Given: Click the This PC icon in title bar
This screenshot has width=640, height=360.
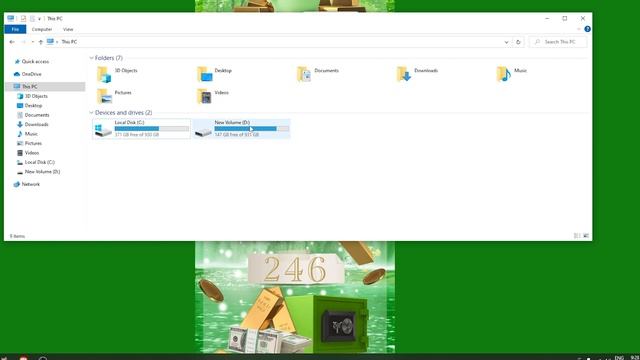Looking at the screenshot, I should coord(11,18).
